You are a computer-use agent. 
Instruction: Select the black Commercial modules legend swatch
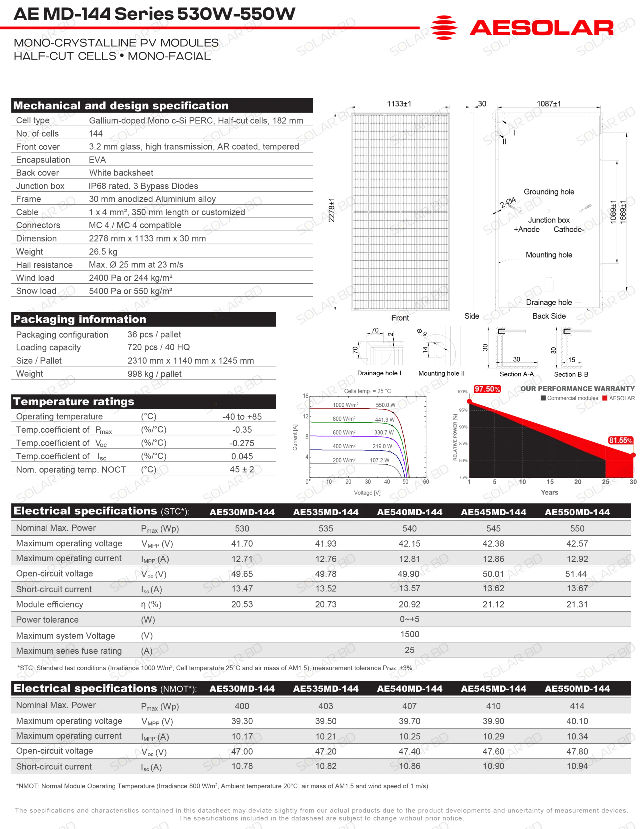point(543,398)
